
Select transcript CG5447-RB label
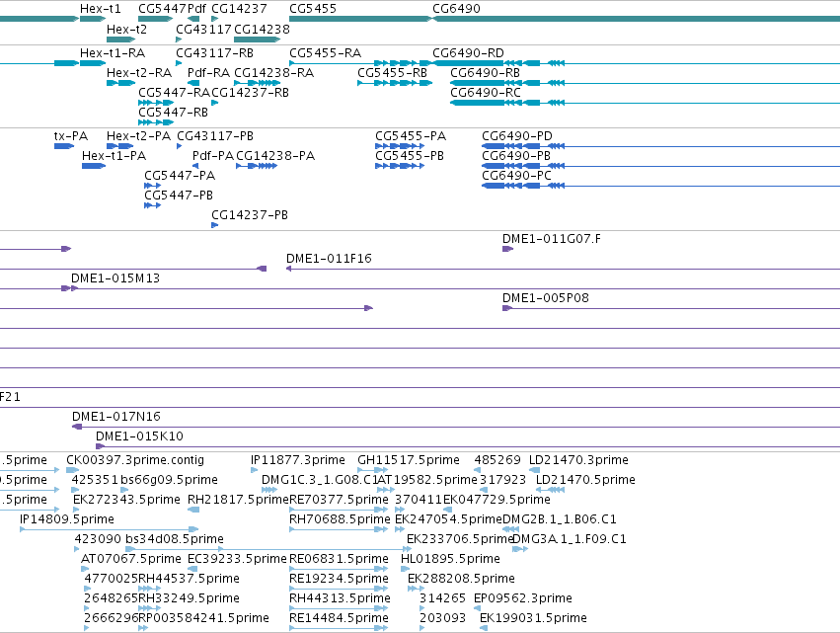[173, 112]
